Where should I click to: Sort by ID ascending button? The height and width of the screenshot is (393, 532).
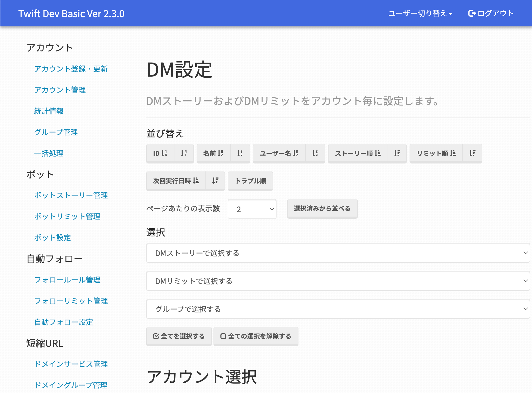pos(160,153)
